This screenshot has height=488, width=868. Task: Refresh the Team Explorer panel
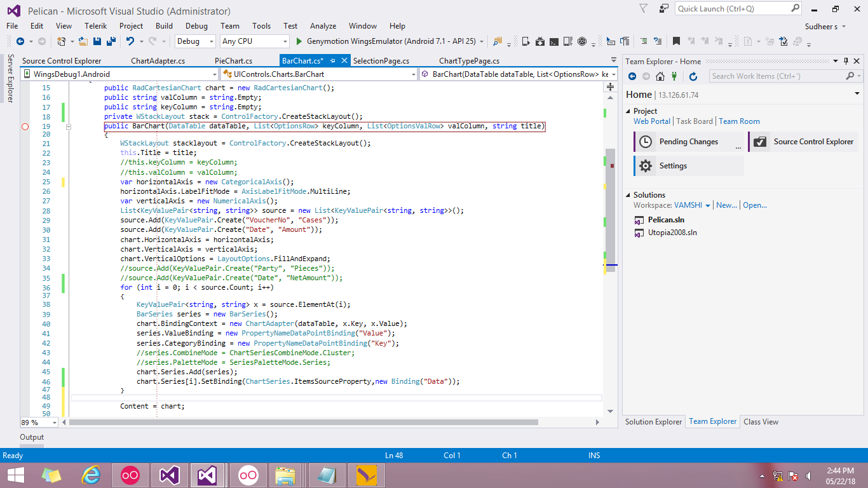point(693,76)
